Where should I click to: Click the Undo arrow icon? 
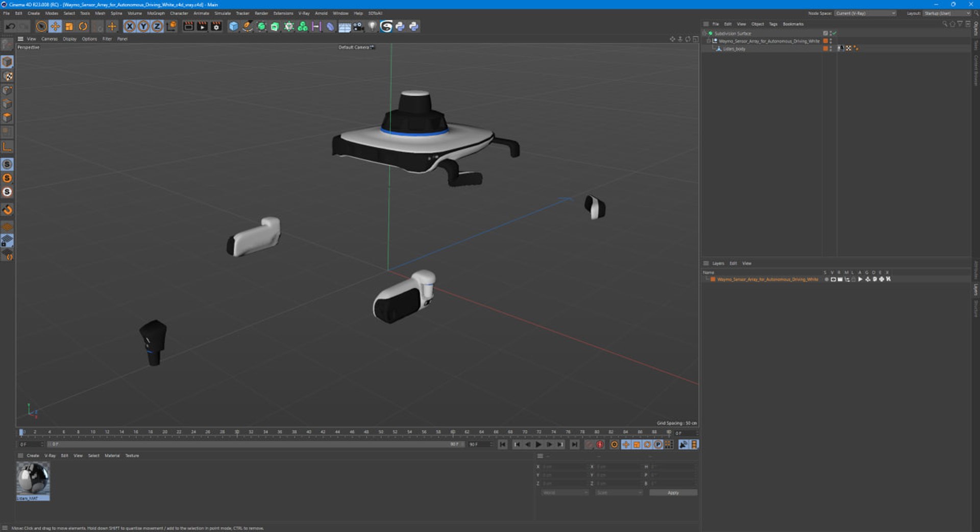click(10, 27)
